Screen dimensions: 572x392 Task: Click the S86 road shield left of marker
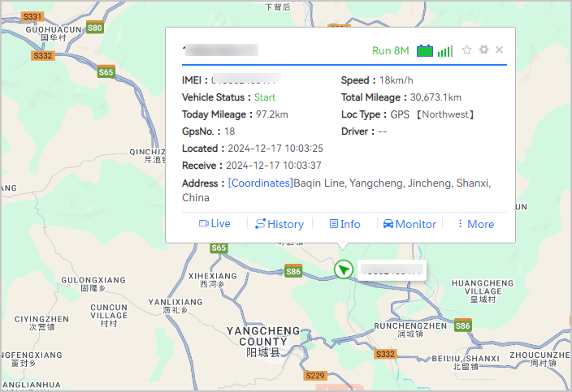293,271
